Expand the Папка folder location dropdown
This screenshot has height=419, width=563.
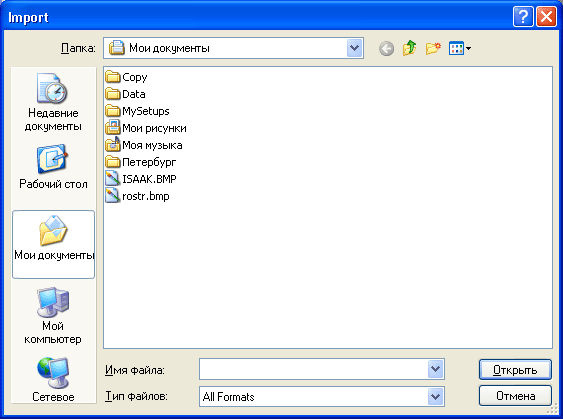tap(354, 48)
